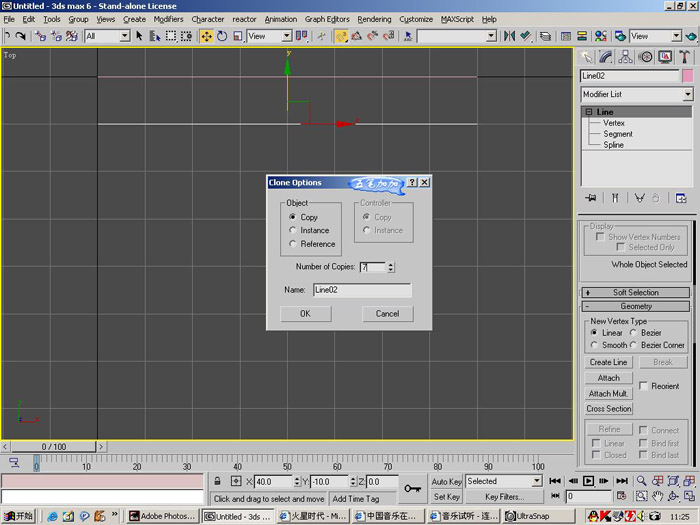The width and height of the screenshot is (700, 525).
Task: Click the Undo arrow in main toolbar
Action: 7,36
